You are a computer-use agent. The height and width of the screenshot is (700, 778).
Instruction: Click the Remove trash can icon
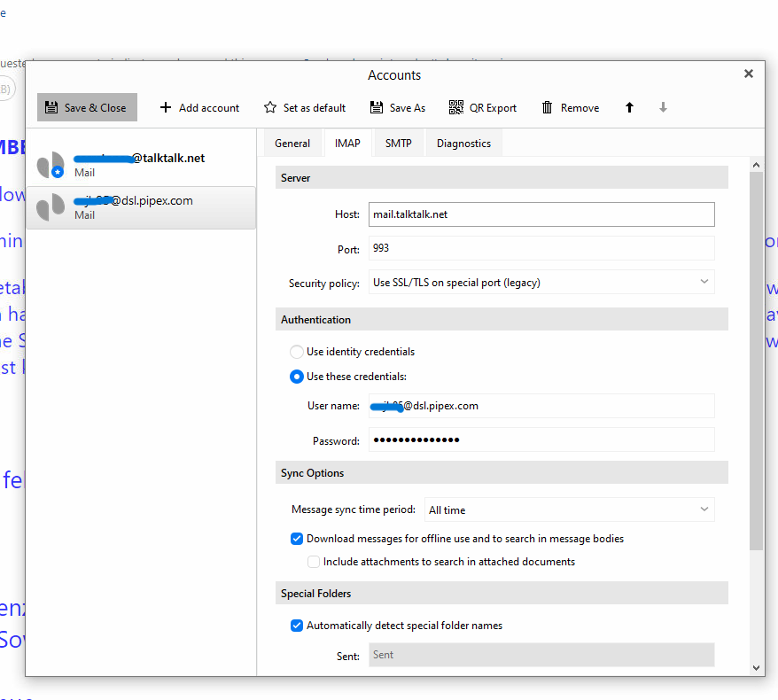(547, 108)
